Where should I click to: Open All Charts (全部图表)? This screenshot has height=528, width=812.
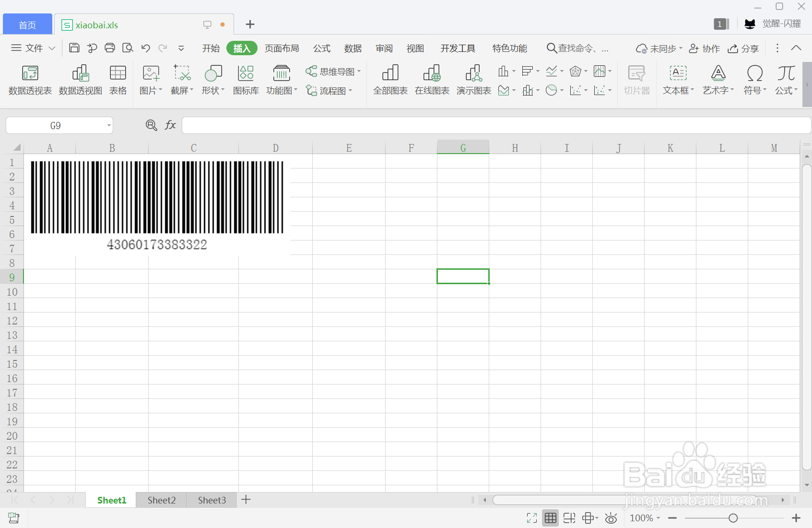coord(390,80)
